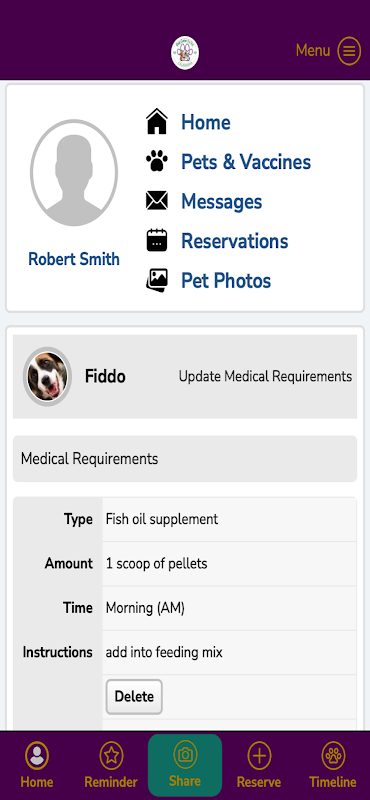Screen dimensions: 370x800
Task: Click the paw print icon for Pets & Vaccines
Action: pyautogui.click(x=157, y=161)
